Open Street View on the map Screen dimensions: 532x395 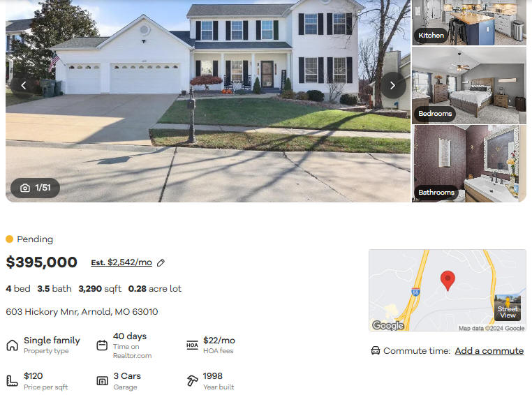(x=508, y=308)
